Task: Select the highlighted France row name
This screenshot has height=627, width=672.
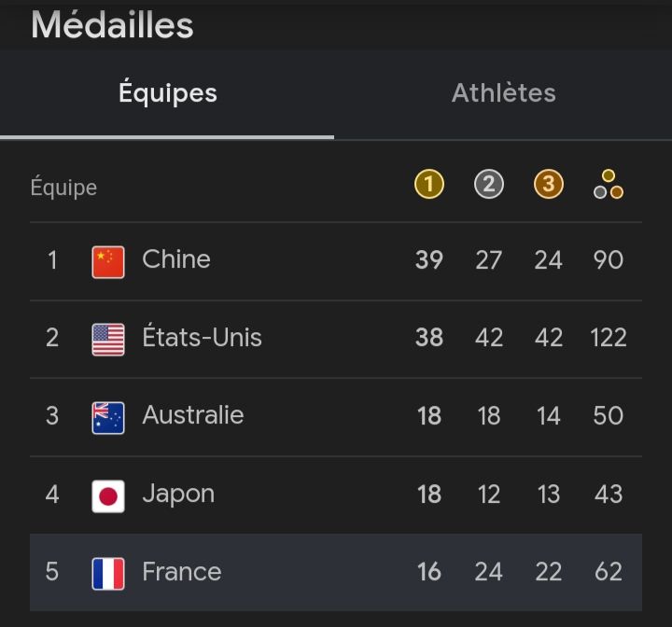Action: coord(181,572)
